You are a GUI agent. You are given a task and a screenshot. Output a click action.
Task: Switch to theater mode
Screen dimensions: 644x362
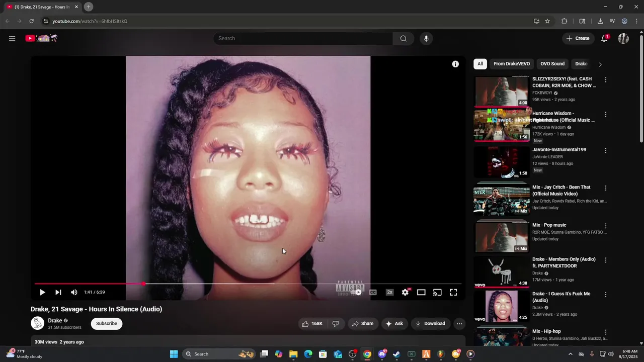421,292
